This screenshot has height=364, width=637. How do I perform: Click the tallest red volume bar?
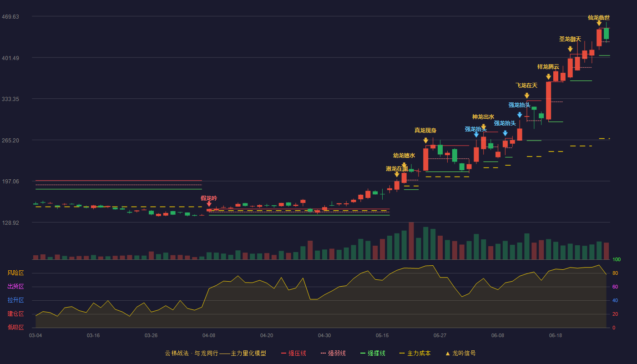point(411,241)
